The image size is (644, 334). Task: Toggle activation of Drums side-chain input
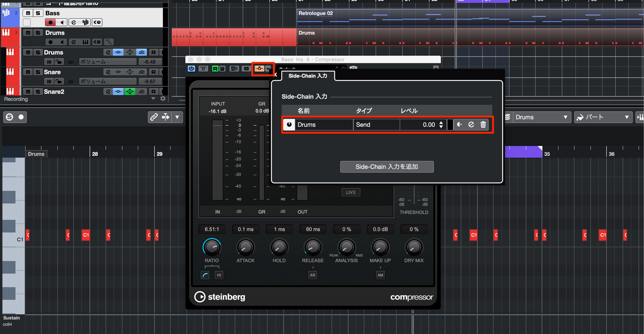pos(289,125)
